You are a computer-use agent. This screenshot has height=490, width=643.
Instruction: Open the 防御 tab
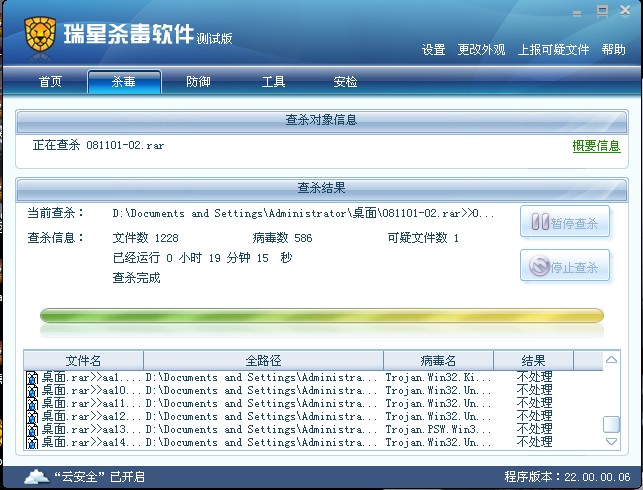point(198,82)
